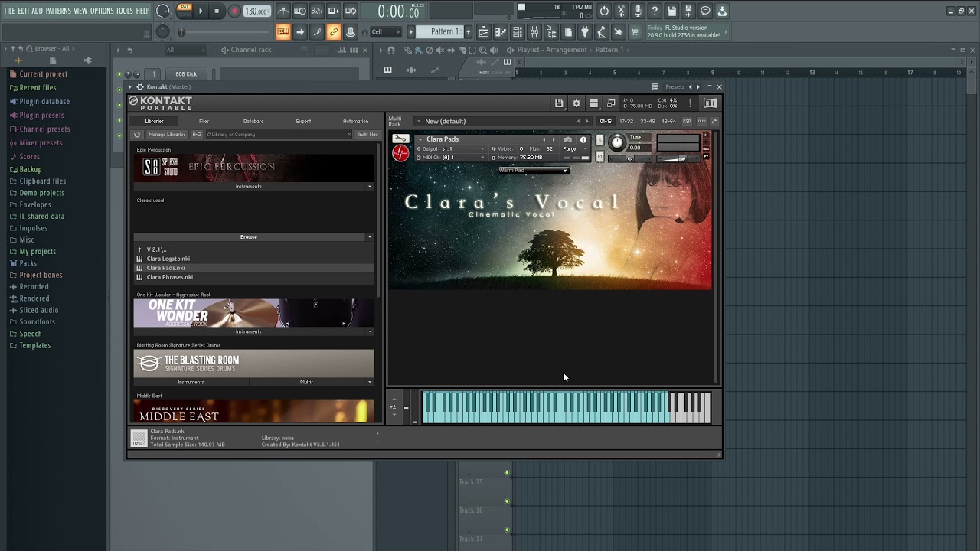
Task: Click the Kontakt minimized view icon
Action: [x=611, y=103]
